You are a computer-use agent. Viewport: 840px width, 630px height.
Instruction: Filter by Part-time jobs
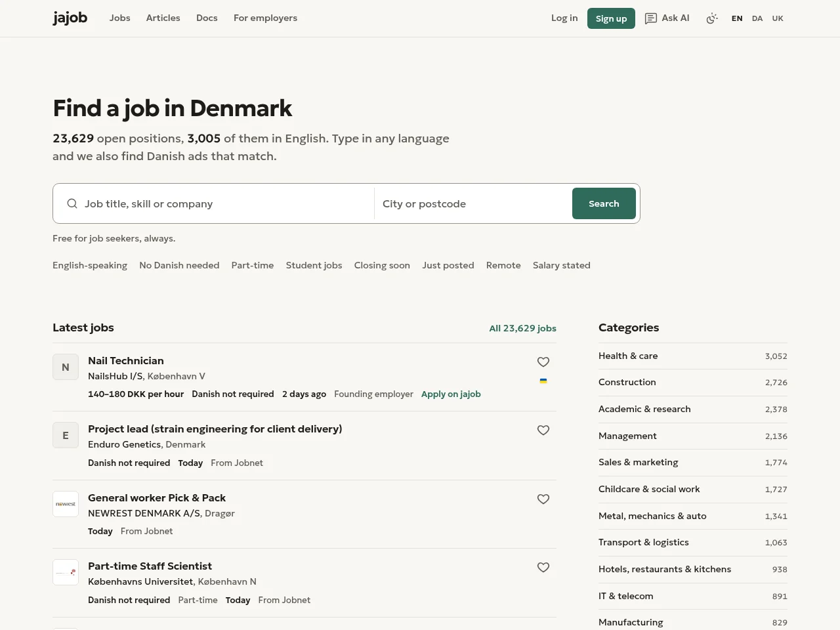pos(253,265)
